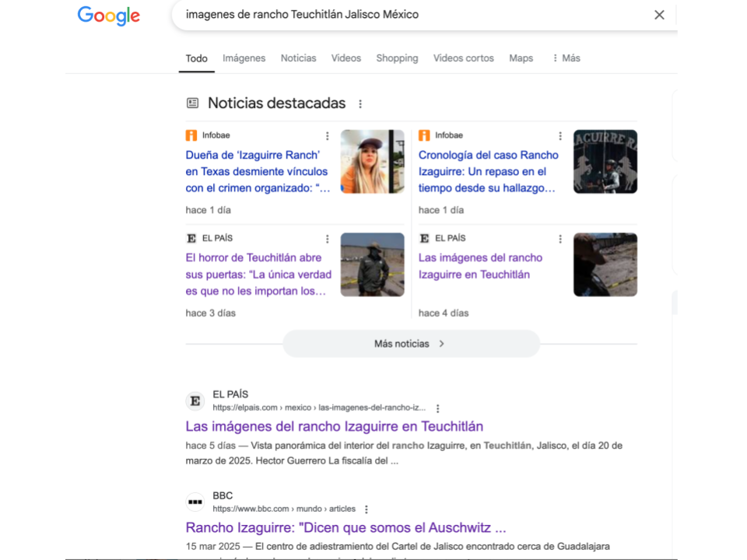Switch to the Noticias tab
This screenshot has height=560, width=747.
[298, 58]
